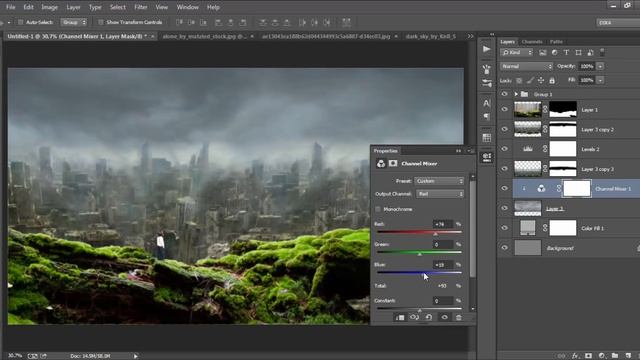Lock image pixels brush icon

tap(530, 80)
